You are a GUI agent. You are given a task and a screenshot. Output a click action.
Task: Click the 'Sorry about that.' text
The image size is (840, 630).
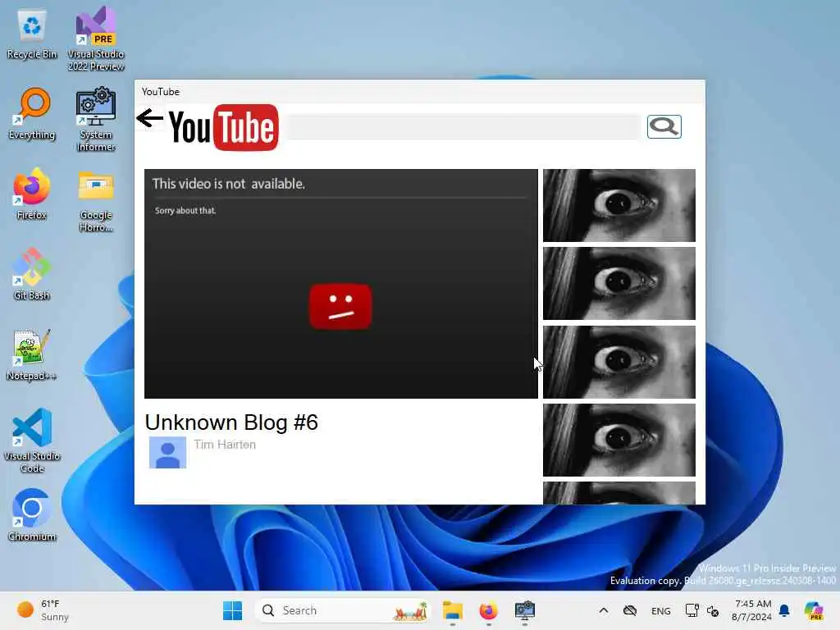click(x=185, y=211)
